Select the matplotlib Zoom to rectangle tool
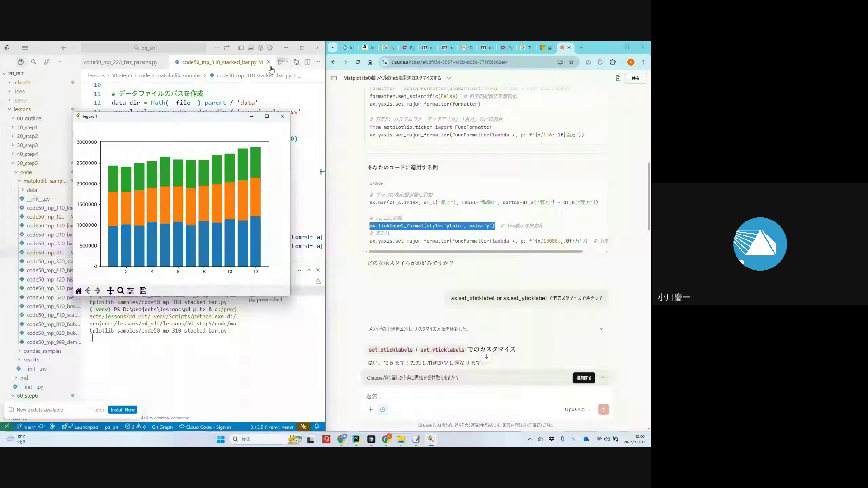Image resolution: width=868 pixels, height=488 pixels. [121, 291]
